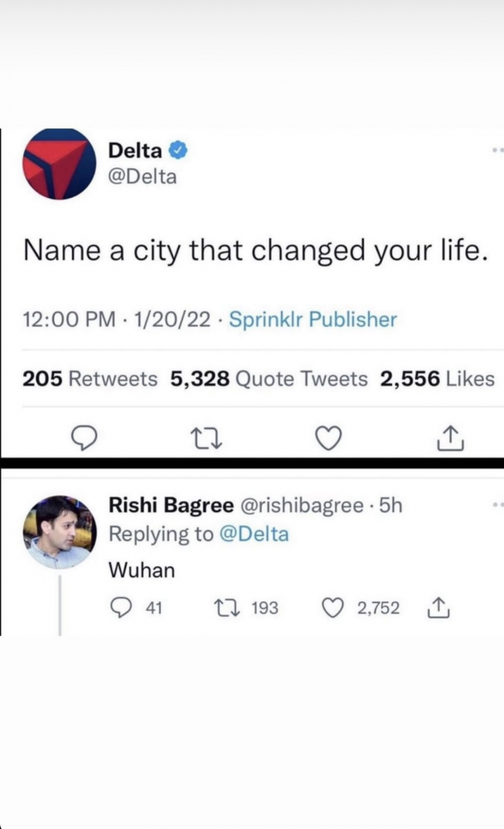
Task: Share Delta's tweet using the share icon
Action: point(448,436)
